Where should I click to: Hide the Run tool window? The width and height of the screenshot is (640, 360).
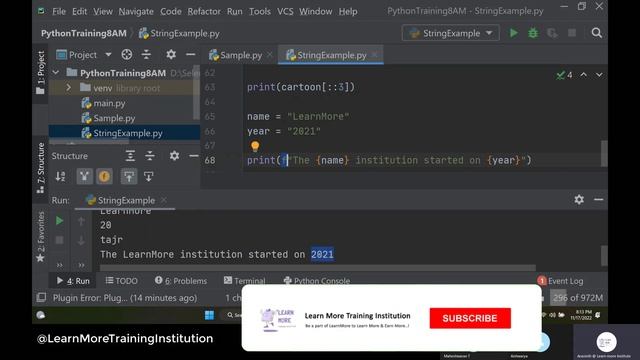pos(598,200)
